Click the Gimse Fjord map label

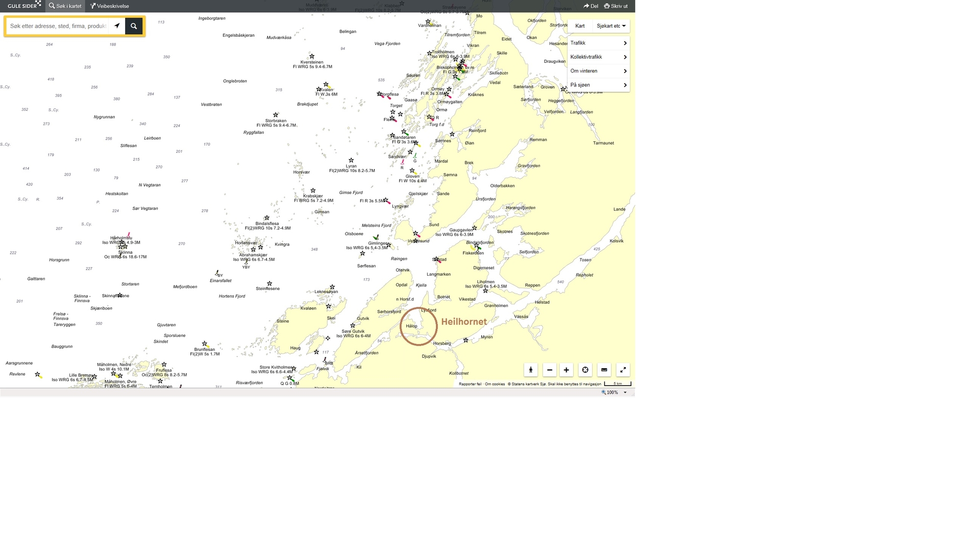[351, 193]
